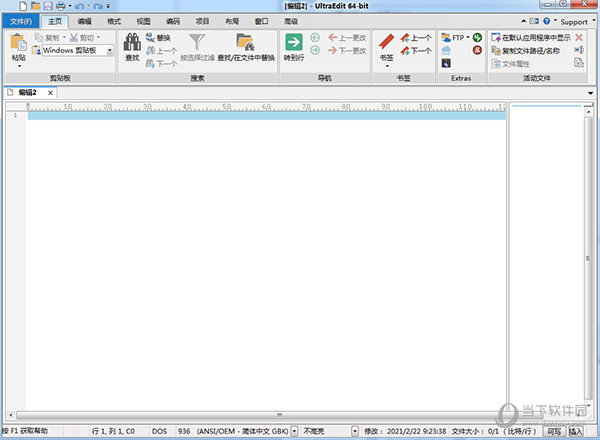Click the Undo arrow icon

[80, 6]
